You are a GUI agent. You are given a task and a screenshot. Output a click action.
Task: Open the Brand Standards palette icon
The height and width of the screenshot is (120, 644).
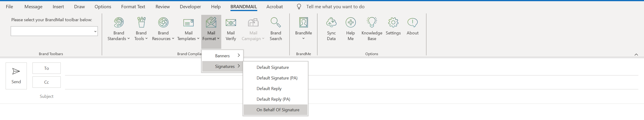(x=118, y=23)
